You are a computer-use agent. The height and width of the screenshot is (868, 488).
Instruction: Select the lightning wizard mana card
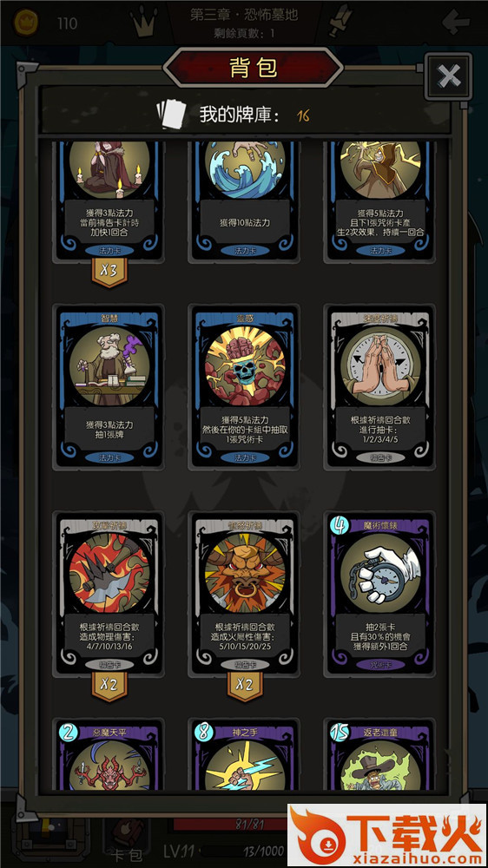pyautogui.click(x=380, y=200)
